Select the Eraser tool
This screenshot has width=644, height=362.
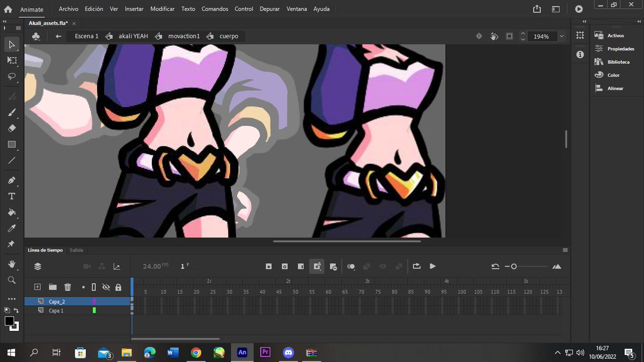12,128
